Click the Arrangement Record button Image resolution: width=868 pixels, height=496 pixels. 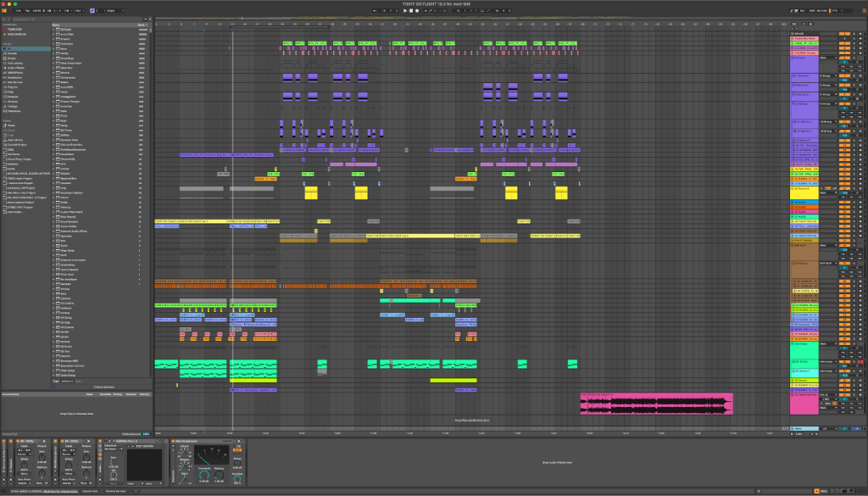(418, 11)
